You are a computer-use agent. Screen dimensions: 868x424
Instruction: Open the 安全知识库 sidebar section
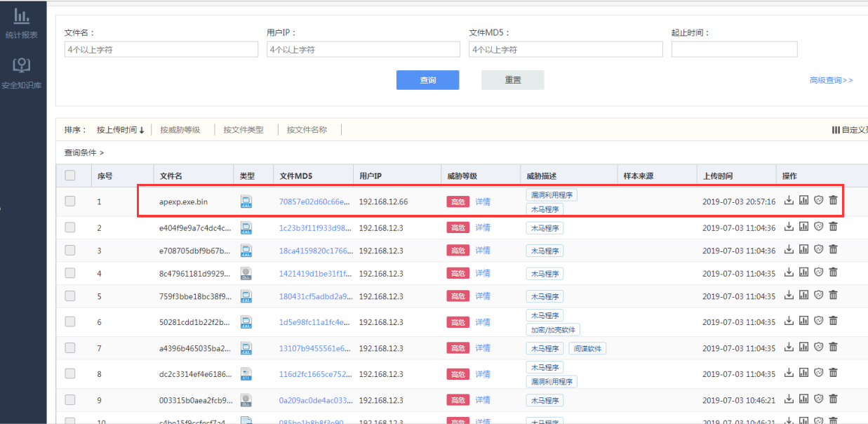tap(22, 73)
